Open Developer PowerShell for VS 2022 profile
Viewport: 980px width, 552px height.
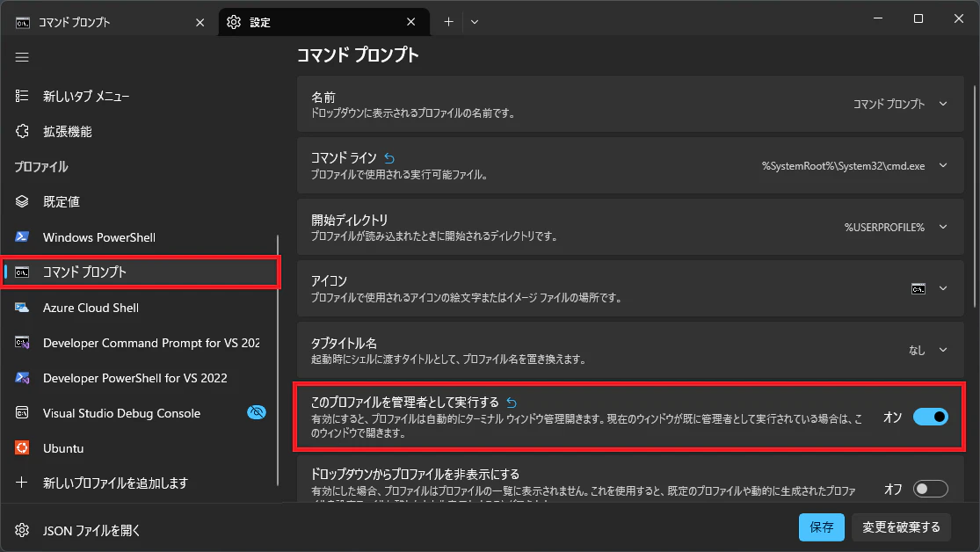click(x=140, y=378)
